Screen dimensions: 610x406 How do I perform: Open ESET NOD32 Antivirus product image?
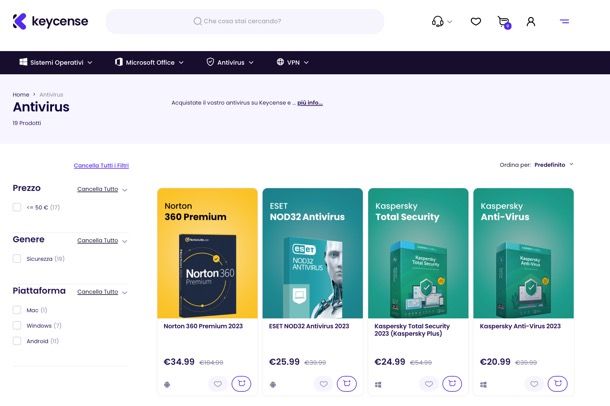[x=313, y=253]
